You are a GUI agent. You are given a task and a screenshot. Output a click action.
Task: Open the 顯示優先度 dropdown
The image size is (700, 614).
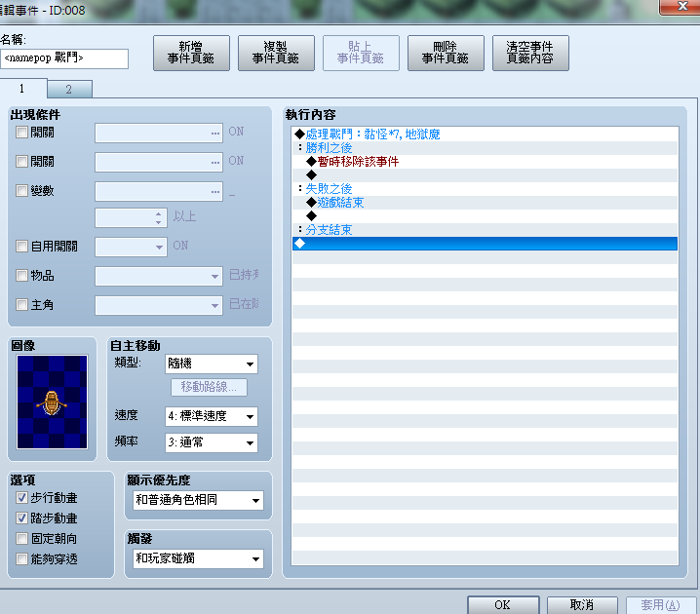[x=198, y=500]
